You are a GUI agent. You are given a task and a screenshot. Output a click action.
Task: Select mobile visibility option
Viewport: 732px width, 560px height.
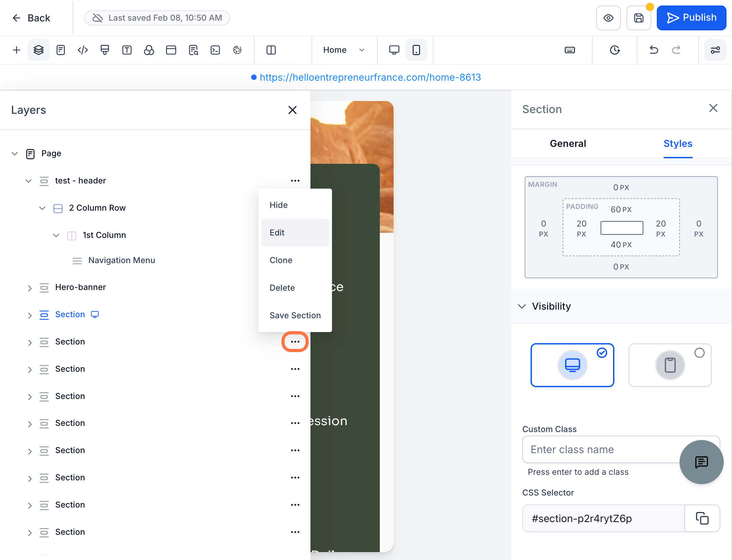[x=670, y=365]
